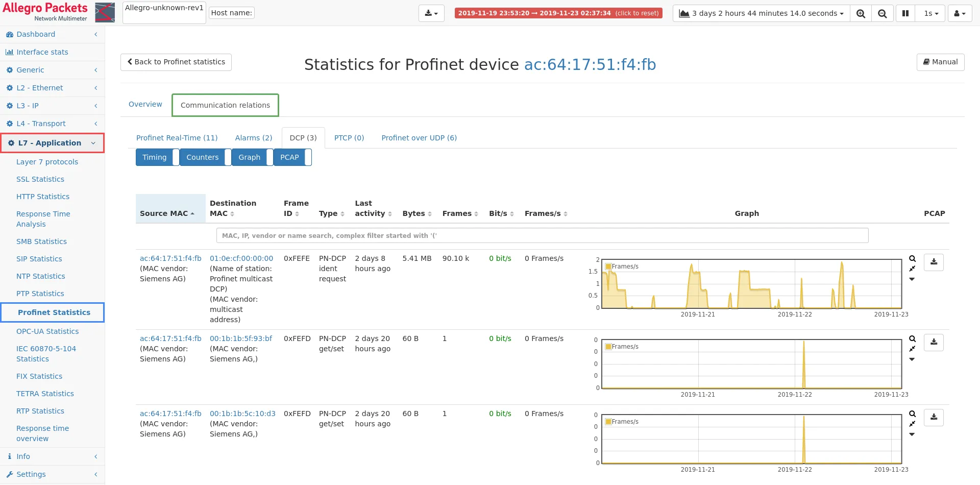
Task: Toggle the Counters column switch
Action: (228, 157)
